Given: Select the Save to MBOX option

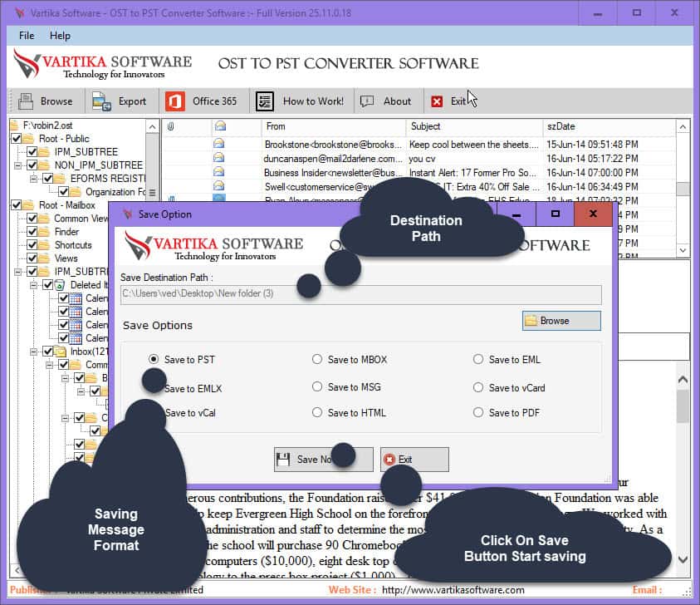Looking at the screenshot, I should coord(317,359).
